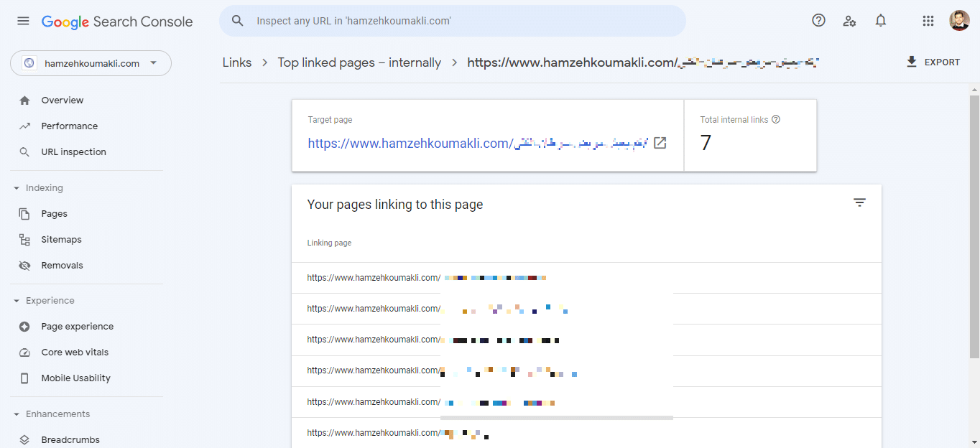Screen dimensions: 980x448
Task: Click the Top linked pages breadcrumb
Action: click(x=359, y=62)
